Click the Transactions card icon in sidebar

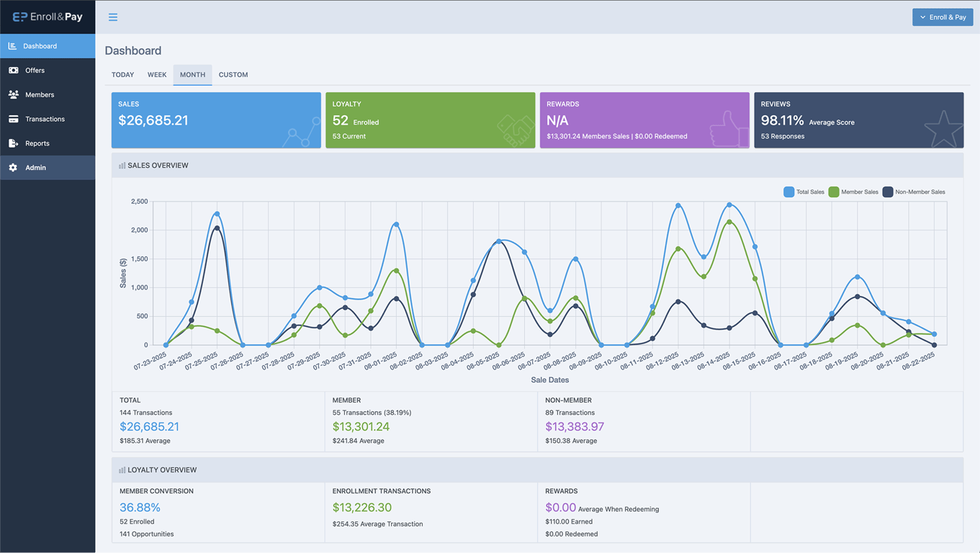click(x=13, y=120)
